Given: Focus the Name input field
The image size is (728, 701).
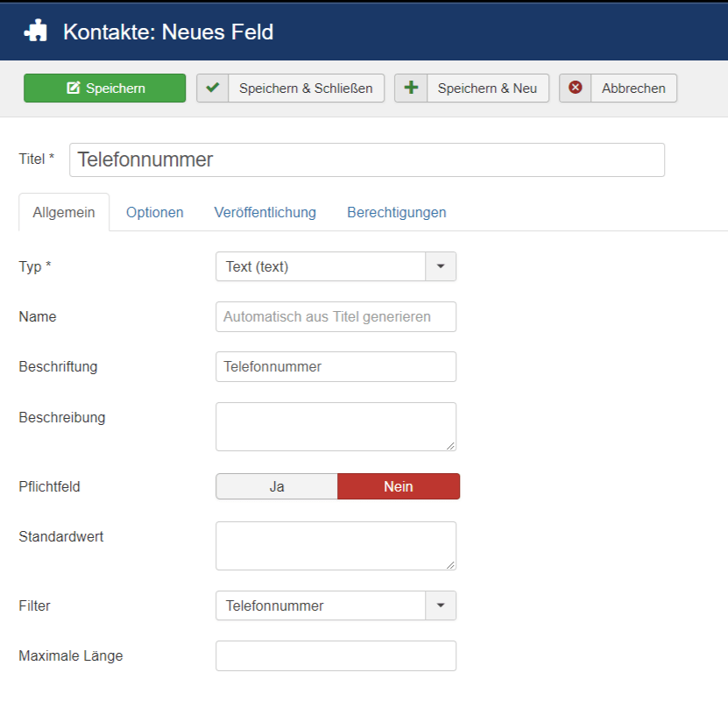Looking at the screenshot, I should (336, 316).
